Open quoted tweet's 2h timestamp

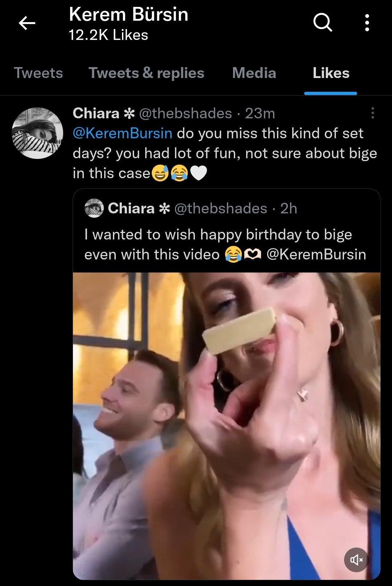coord(289,208)
